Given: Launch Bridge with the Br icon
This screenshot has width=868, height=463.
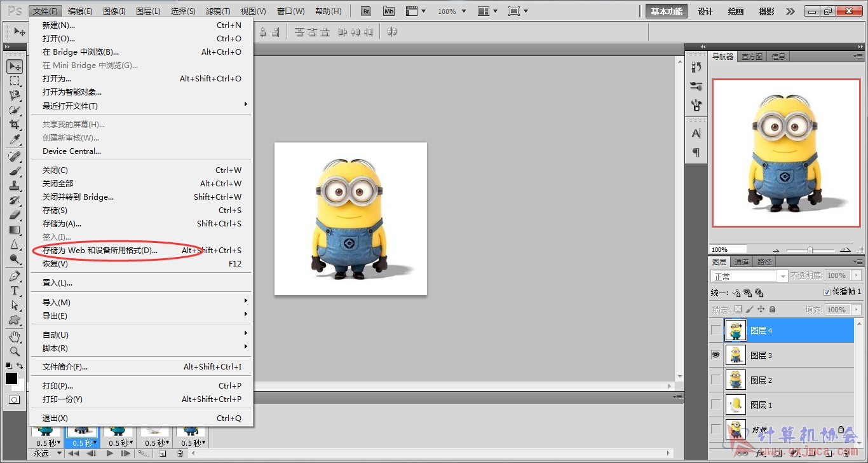Looking at the screenshot, I should click(365, 11).
